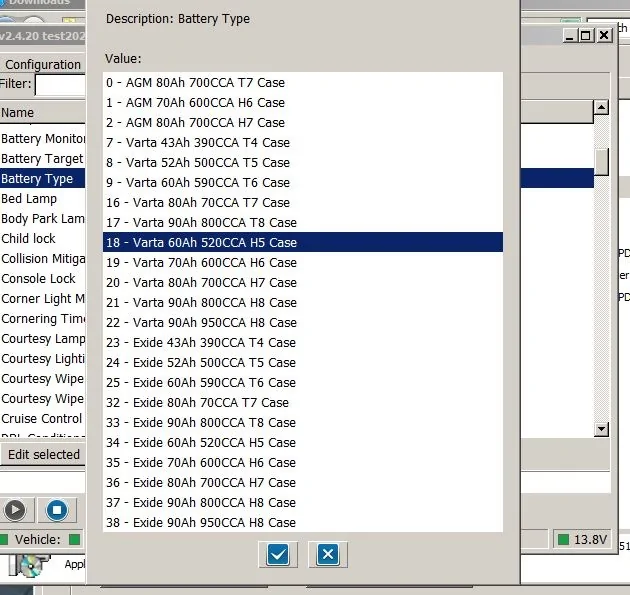Screen dimensions: 630x595
Task: Click the Name column header
Action: pyautogui.click(x=43, y=112)
